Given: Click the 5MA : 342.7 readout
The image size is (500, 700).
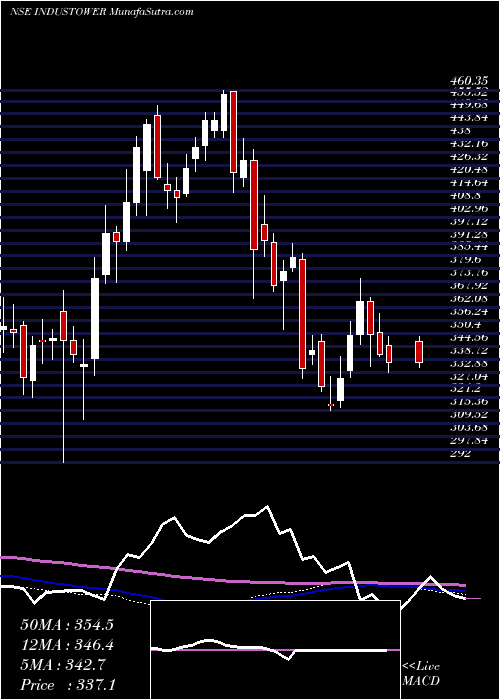Looking at the screenshot, I should click(x=62, y=665).
